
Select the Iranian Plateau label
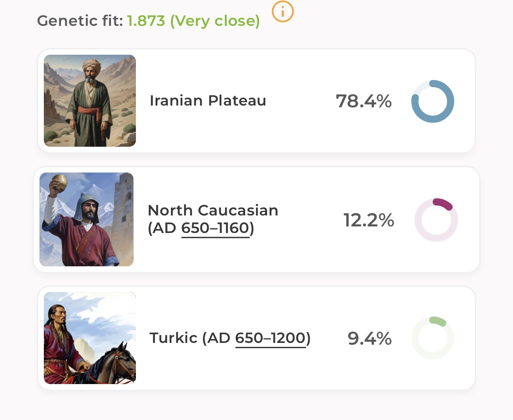(x=208, y=101)
